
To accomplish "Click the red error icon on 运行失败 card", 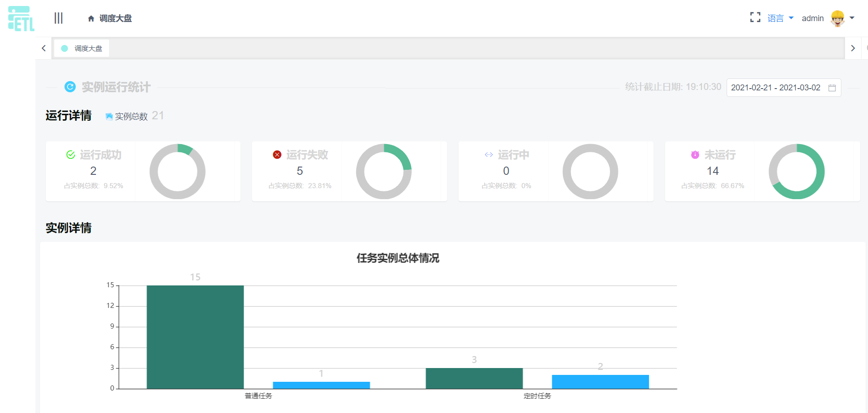I will [277, 155].
